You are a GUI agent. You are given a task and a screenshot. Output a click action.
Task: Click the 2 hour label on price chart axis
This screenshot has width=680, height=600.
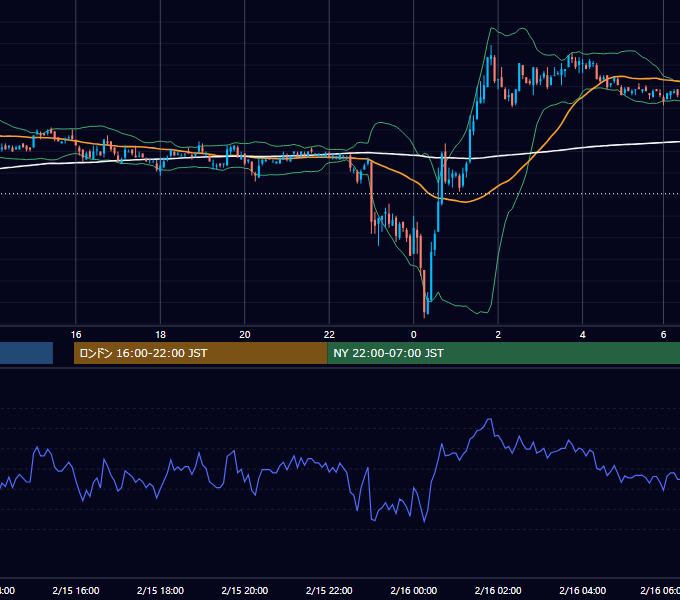(498, 335)
